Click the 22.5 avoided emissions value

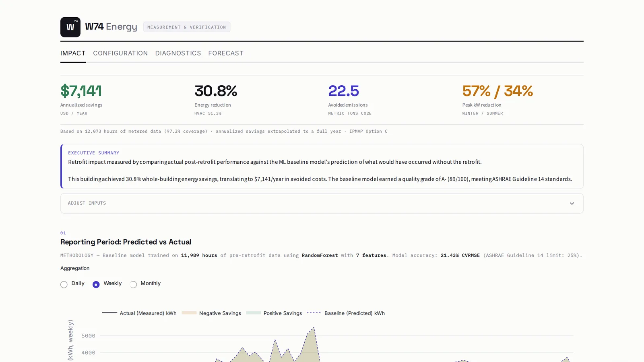coord(343,91)
